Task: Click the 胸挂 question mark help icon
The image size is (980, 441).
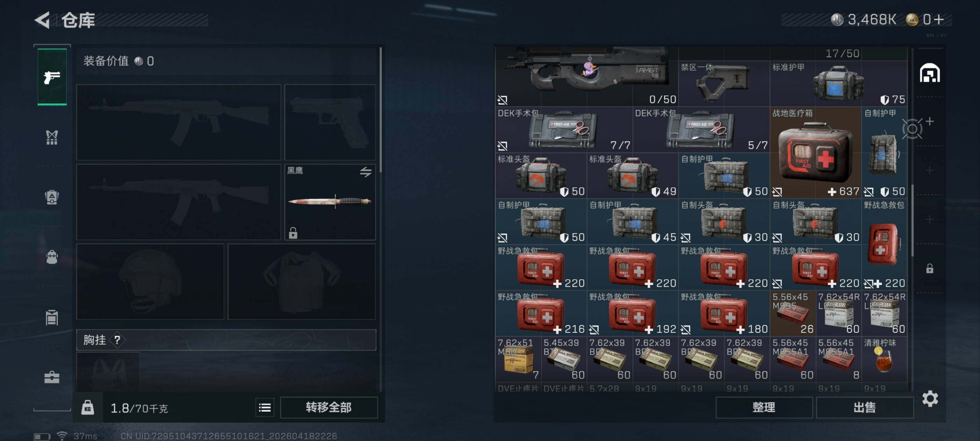Action: tap(117, 340)
